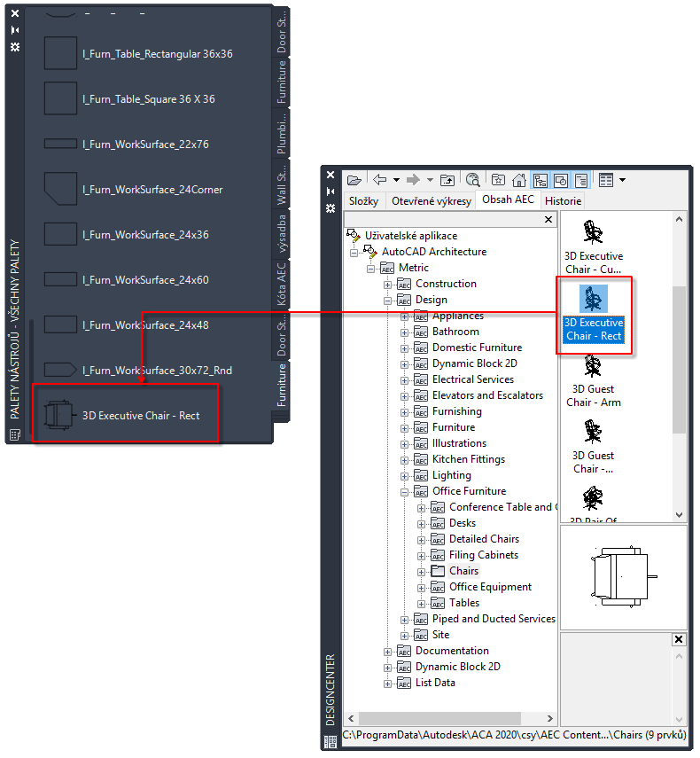This screenshot has width=700, height=758.
Task: Open the Wall St... tool palette tab
Action: [282, 184]
